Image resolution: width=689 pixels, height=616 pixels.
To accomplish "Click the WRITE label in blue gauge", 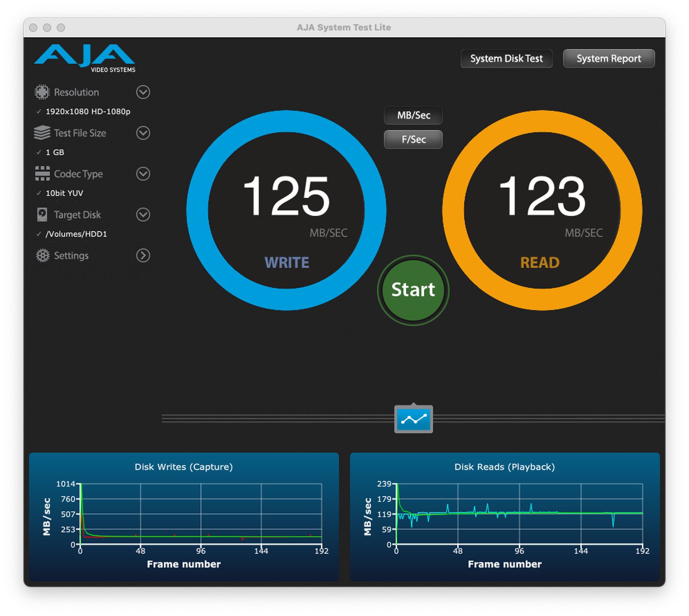I will pyautogui.click(x=287, y=263).
